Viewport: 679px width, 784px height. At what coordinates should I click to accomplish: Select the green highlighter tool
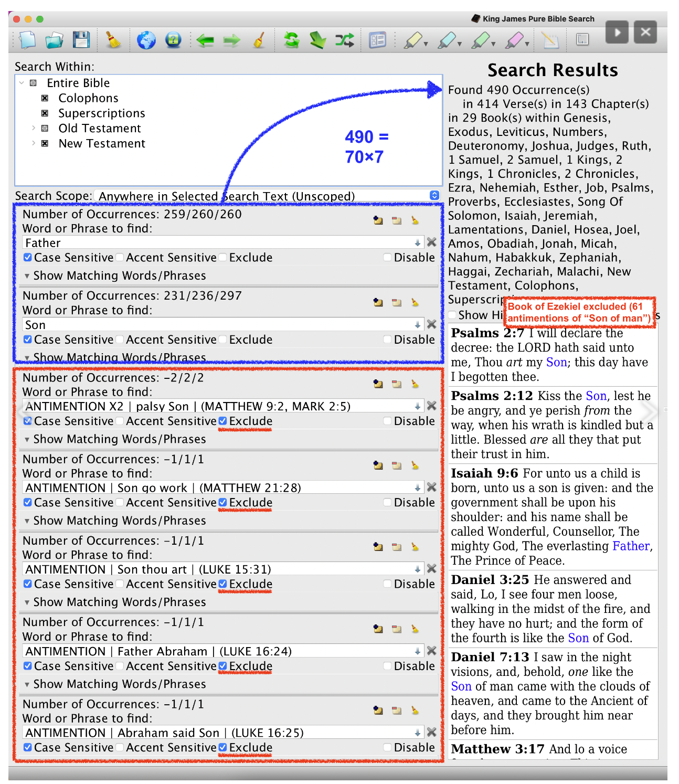coord(480,40)
